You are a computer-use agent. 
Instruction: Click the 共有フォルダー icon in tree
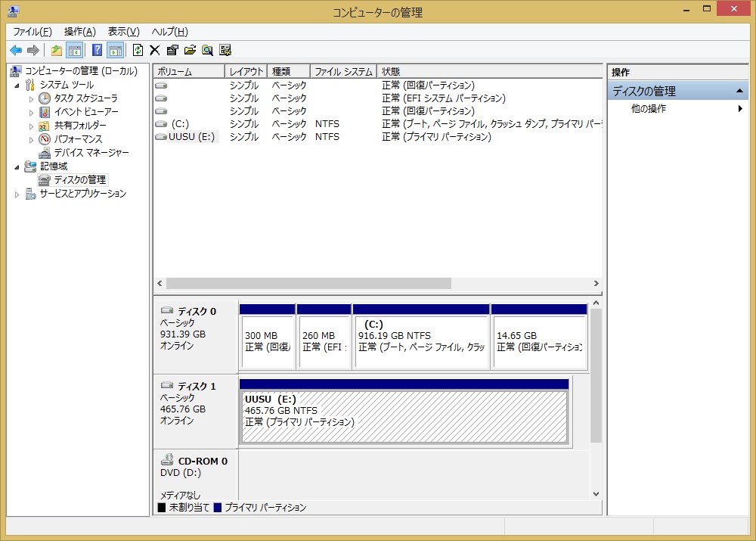point(45,126)
